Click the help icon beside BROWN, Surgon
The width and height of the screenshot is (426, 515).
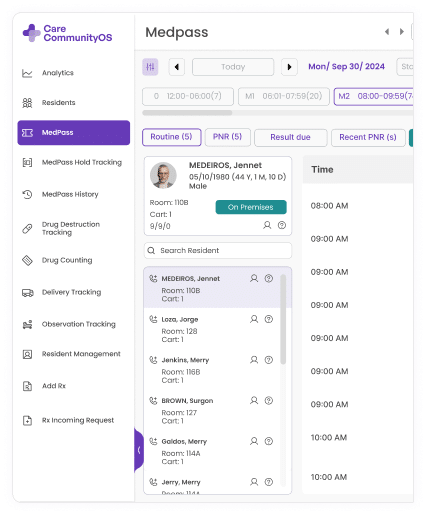pyautogui.click(x=269, y=401)
